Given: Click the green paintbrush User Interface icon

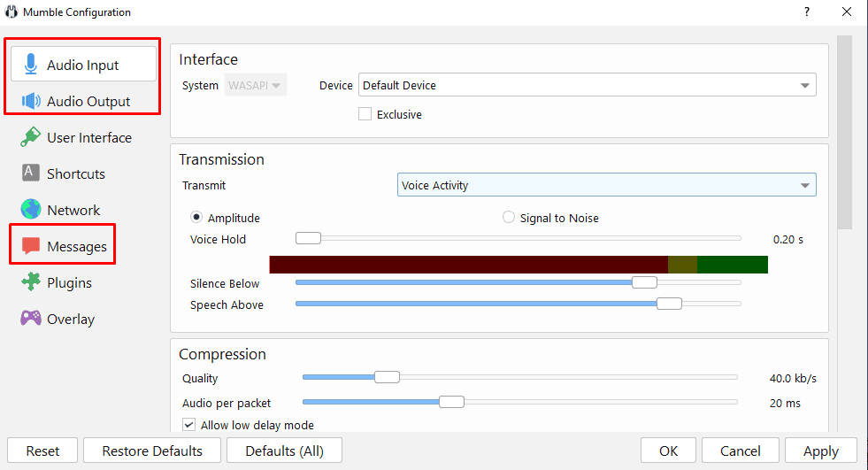Looking at the screenshot, I should click(x=30, y=136).
